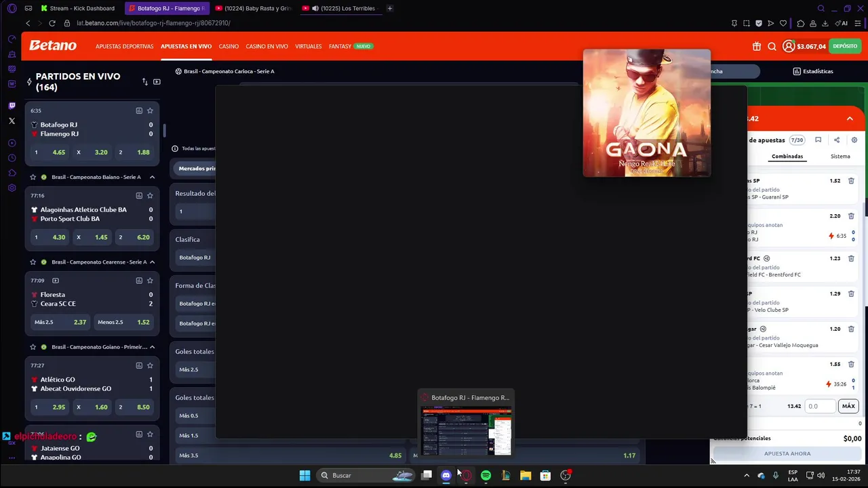Viewport: 868px width, 488px height.
Task: Star the Campeonato Cearense - Serie A league
Action: [33, 262]
